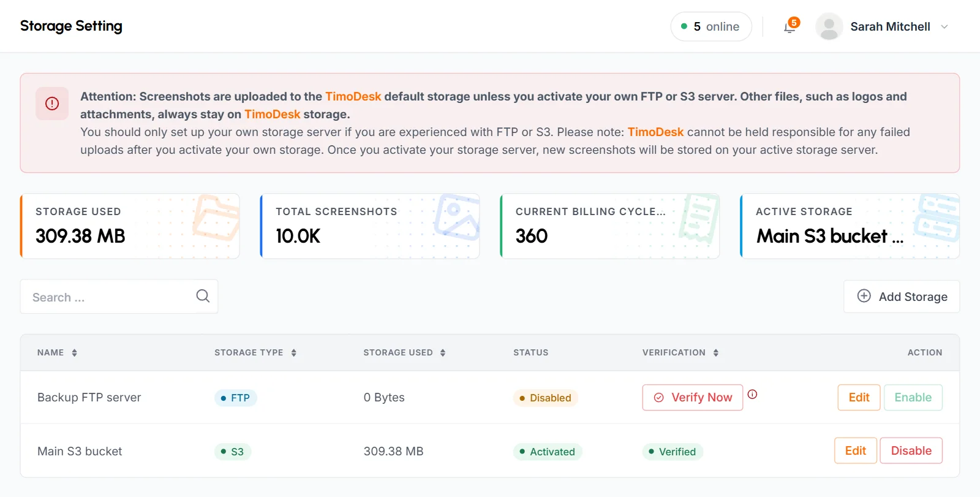Click the red attention alert icon
The height and width of the screenshot is (497, 980).
[52, 103]
